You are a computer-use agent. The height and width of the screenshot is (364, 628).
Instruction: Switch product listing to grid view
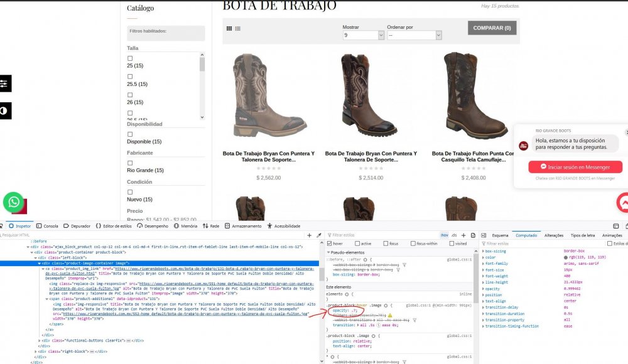coord(229,28)
